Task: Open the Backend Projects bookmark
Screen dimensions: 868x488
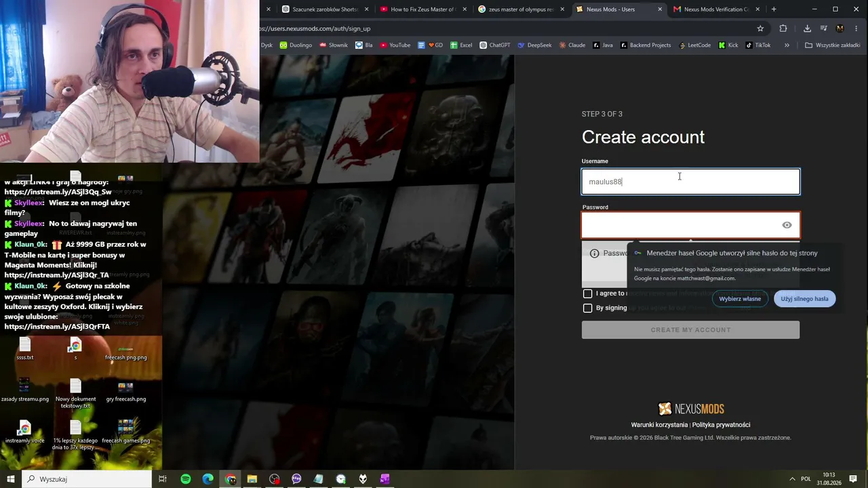Action: (645, 45)
